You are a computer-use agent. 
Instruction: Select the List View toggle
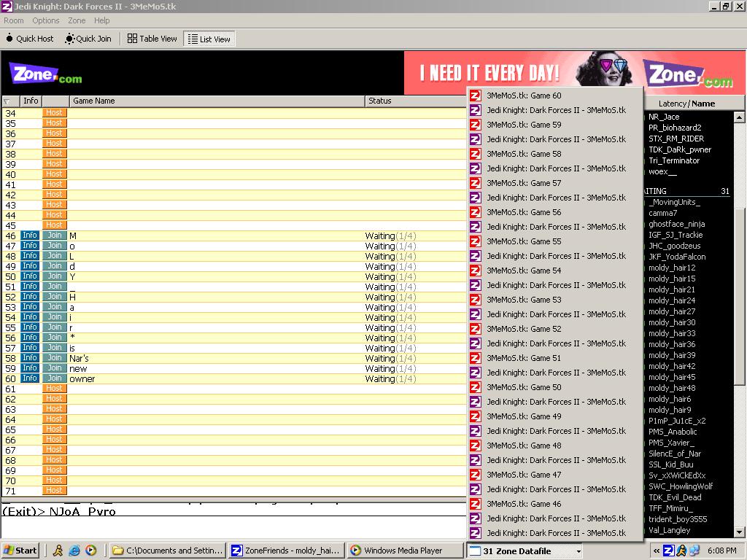tap(209, 39)
